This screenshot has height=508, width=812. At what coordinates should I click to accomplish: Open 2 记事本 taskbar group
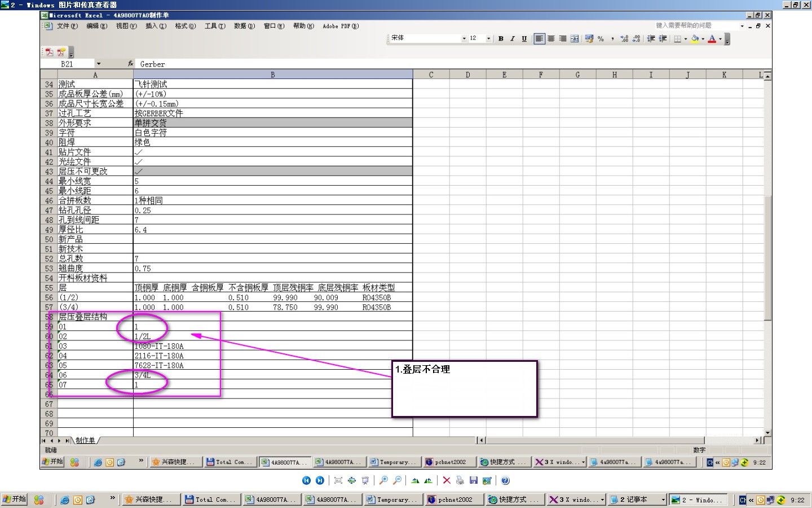coord(637,500)
